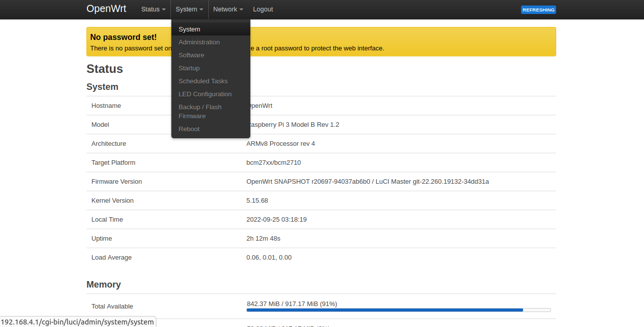Click the 'bcm27xx/bcm2710' target platform value

[274, 163]
